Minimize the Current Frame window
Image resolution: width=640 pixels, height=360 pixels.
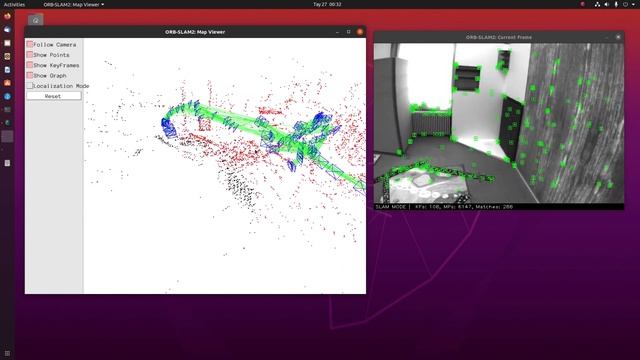[x=607, y=37]
